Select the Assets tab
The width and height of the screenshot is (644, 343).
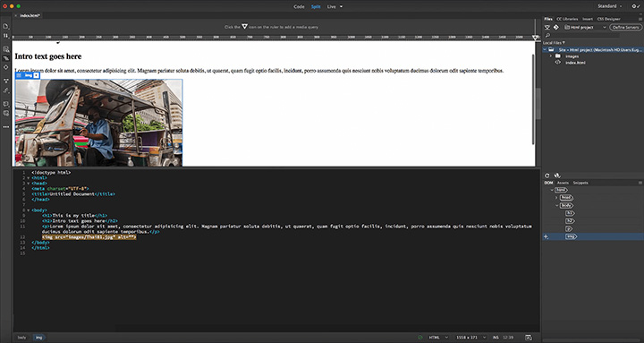563,183
